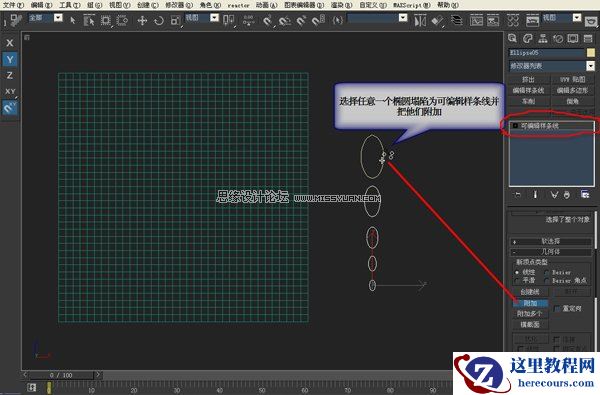The height and width of the screenshot is (395, 600).
Task: Open the Create command panel tab
Action: [x=513, y=38]
